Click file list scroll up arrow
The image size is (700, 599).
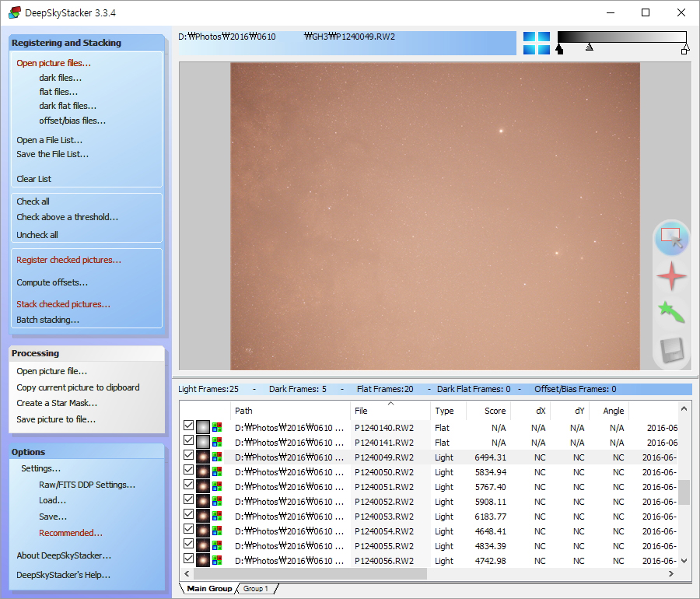684,408
